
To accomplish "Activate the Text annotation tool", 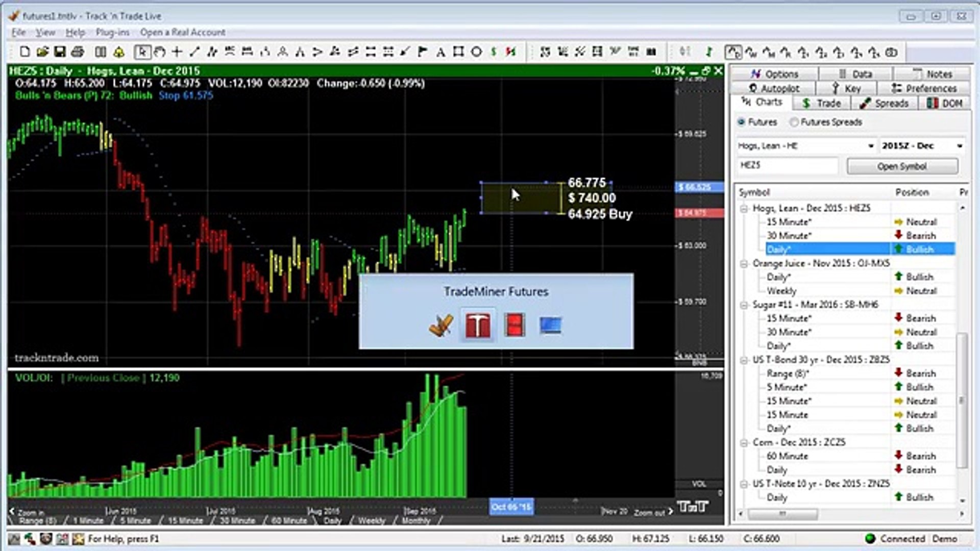I will (440, 52).
